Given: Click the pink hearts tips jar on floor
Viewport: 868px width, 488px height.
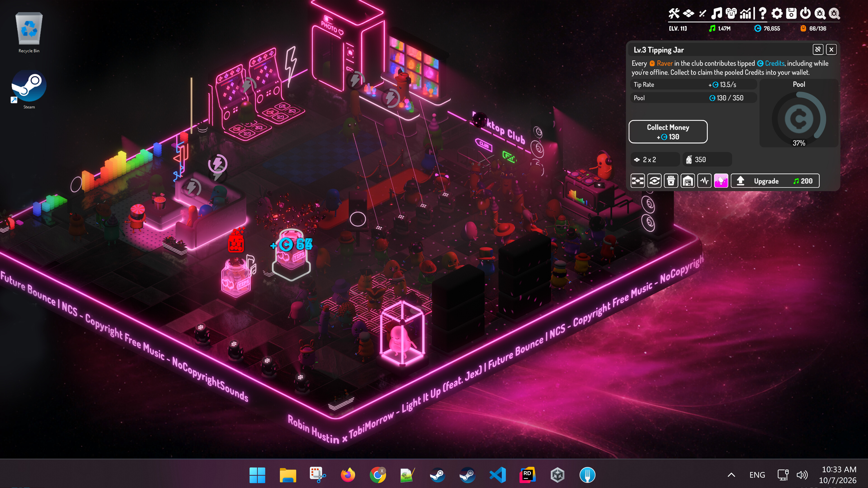Looking at the screenshot, I should pyautogui.click(x=236, y=278).
